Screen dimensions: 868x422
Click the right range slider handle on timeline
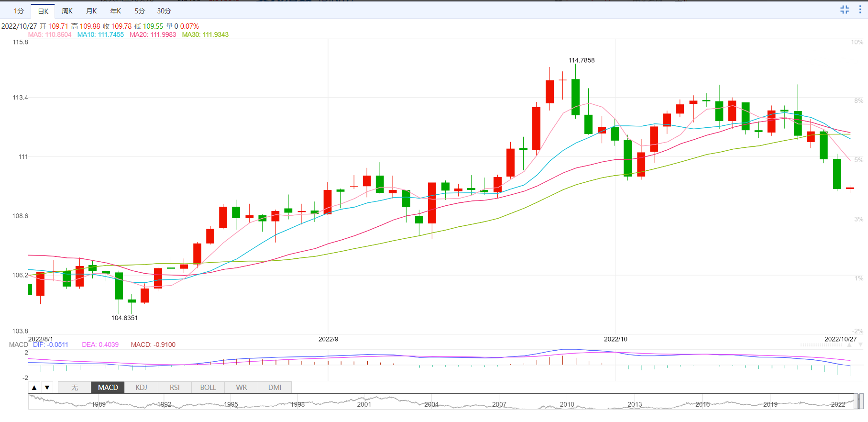point(861,401)
